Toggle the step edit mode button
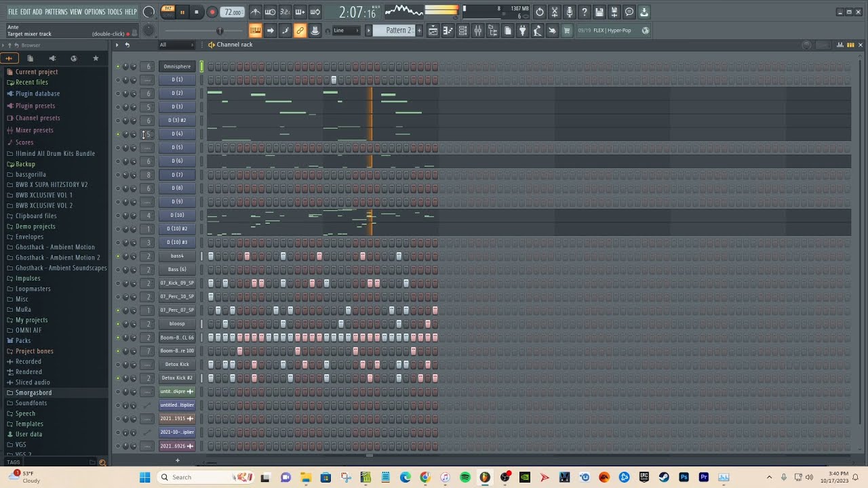 (x=285, y=30)
